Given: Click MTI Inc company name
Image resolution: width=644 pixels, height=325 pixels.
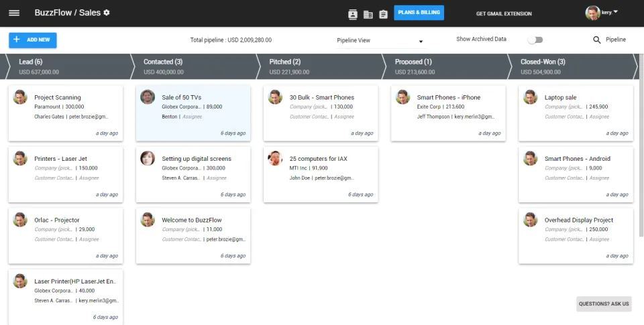Looking at the screenshot, I should tap(298, 168).
